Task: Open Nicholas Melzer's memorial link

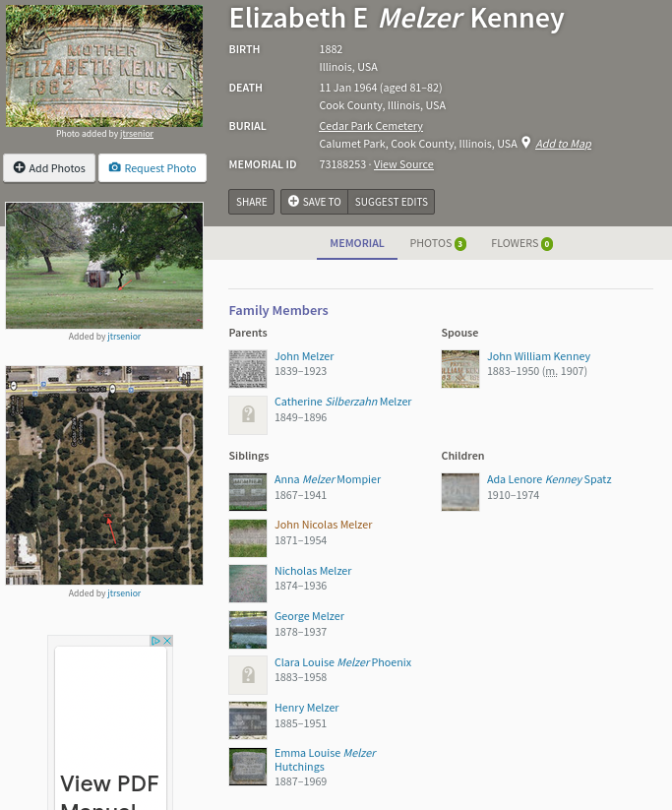Action: tap(313, 571)
